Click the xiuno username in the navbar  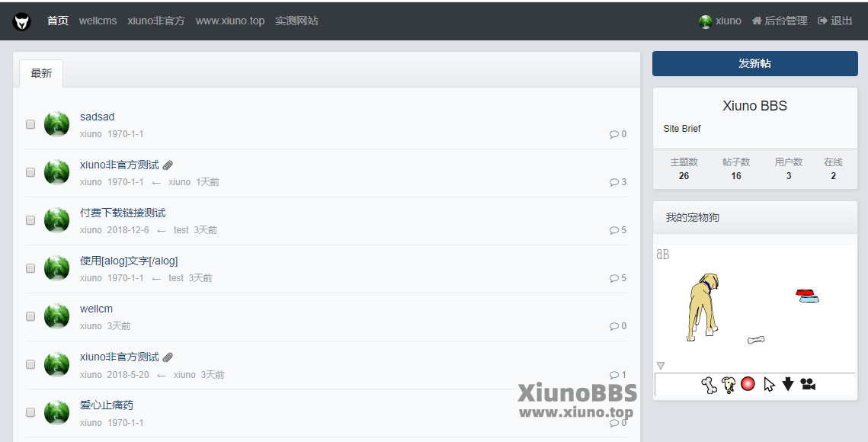tap(728, 21)
